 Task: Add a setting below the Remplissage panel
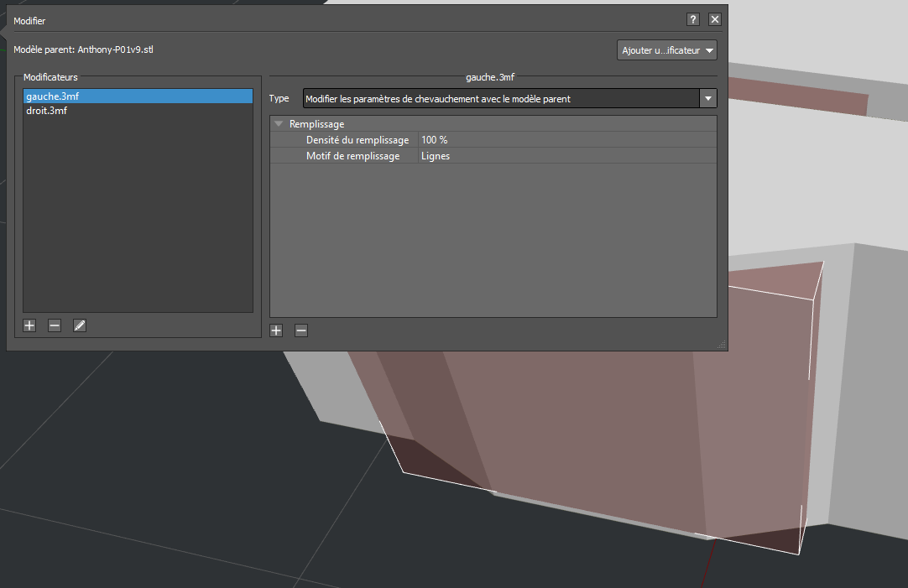(276, 330)
